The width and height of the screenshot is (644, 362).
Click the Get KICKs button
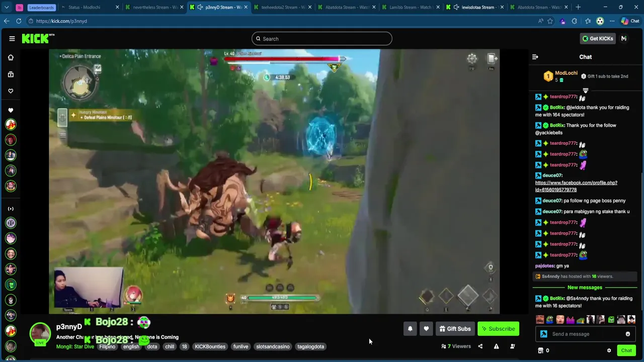click(598, 39)
